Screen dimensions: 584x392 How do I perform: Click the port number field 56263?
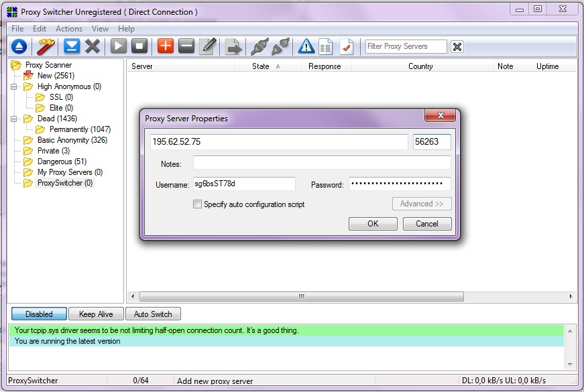point(432,142)
